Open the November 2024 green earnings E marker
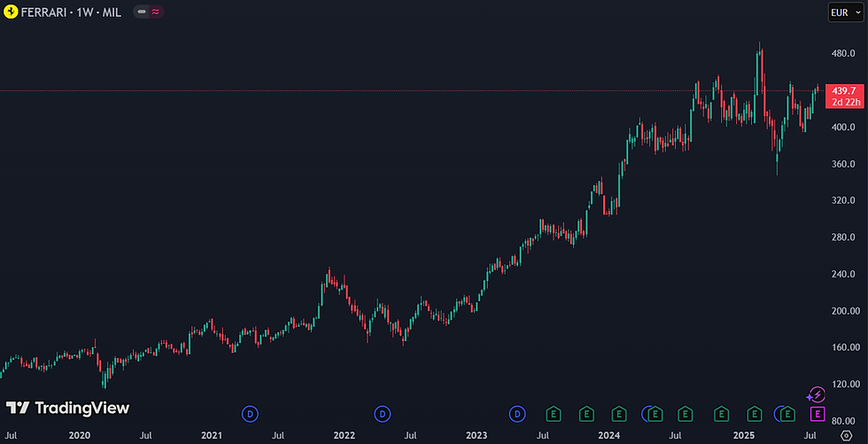 tap(721, 414)
